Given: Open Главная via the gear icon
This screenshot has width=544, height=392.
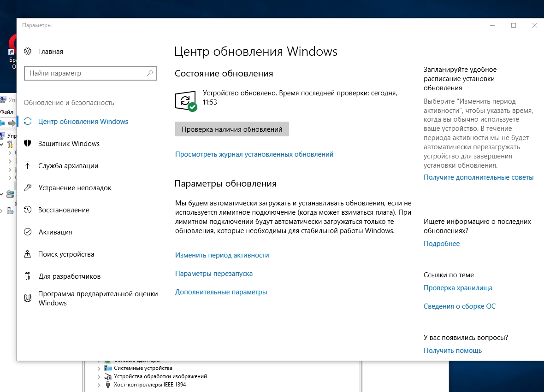Looking at the screenshot, I should 28,51.
